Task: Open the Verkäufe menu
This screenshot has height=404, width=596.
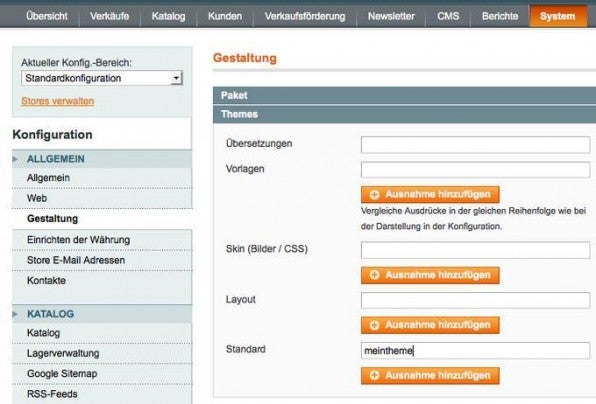Action: [109, 16]
